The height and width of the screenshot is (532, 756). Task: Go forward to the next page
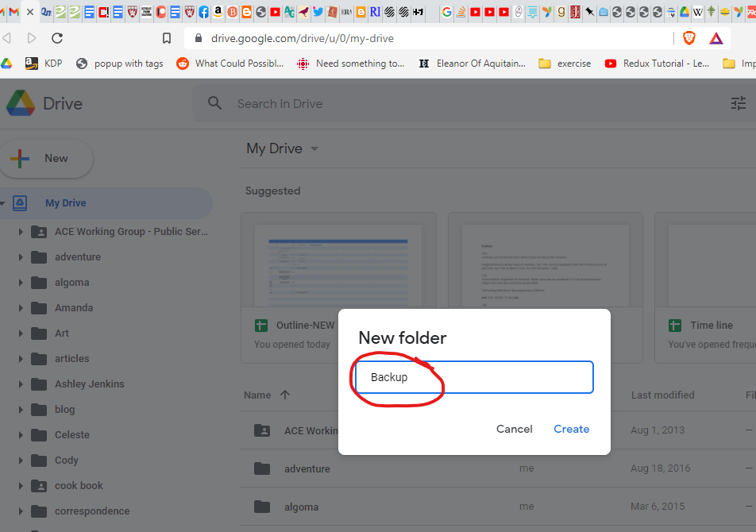31,38
